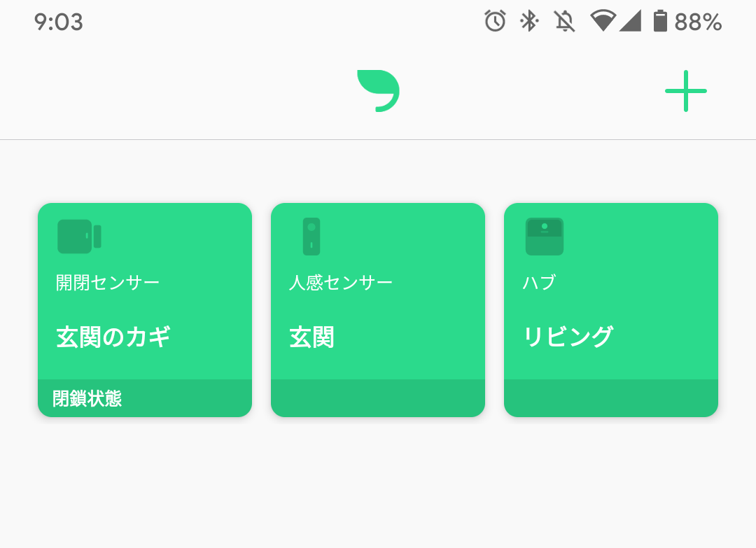Click the door open/close sensor device icon

(79, 237)
